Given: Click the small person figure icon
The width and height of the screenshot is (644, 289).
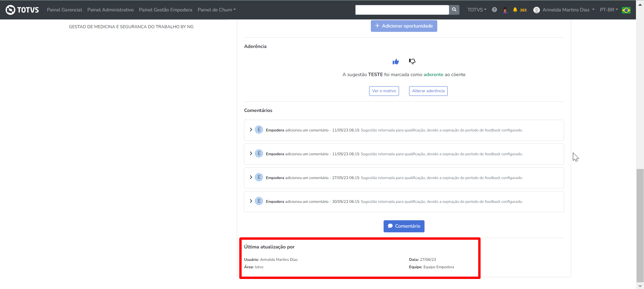Looking at the screenshot, I should tap(505, 10).
